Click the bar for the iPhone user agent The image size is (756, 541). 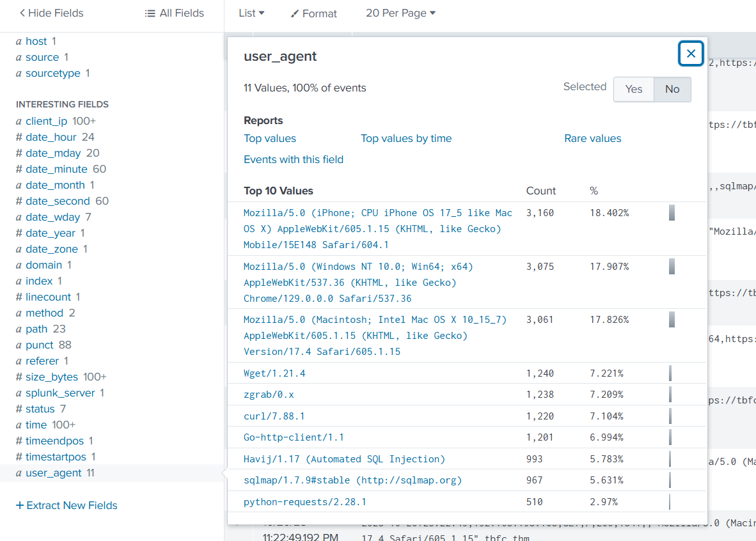click(672, 213)
